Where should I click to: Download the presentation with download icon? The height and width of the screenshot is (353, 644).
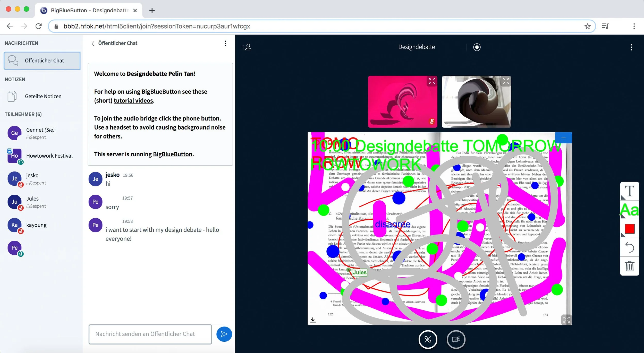313,320
